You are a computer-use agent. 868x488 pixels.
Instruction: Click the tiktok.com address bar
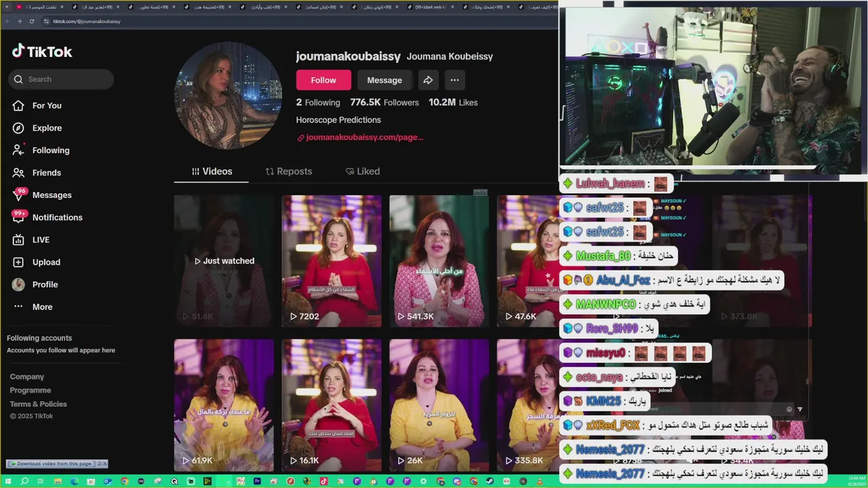coord(298,21)
